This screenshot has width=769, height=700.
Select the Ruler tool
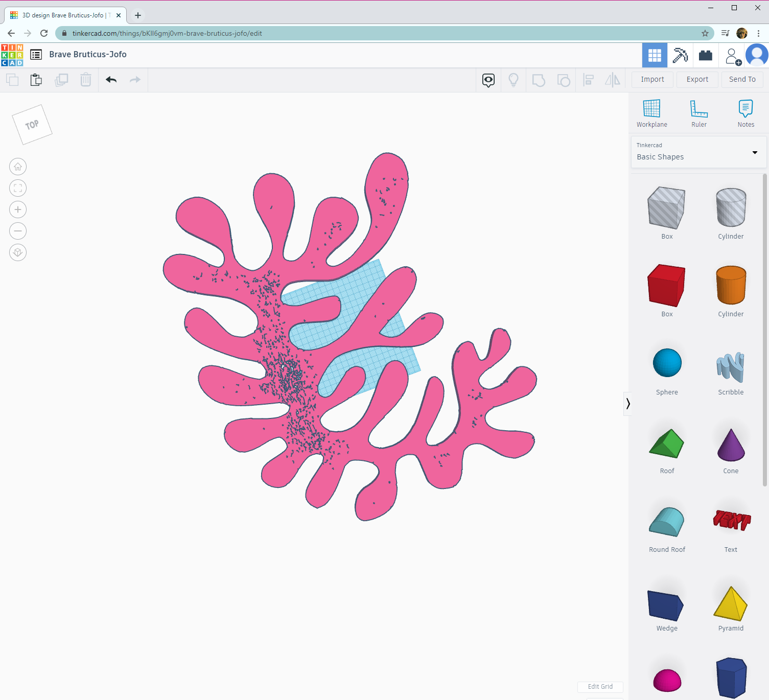pyautogui.click(x=698, y=113)
